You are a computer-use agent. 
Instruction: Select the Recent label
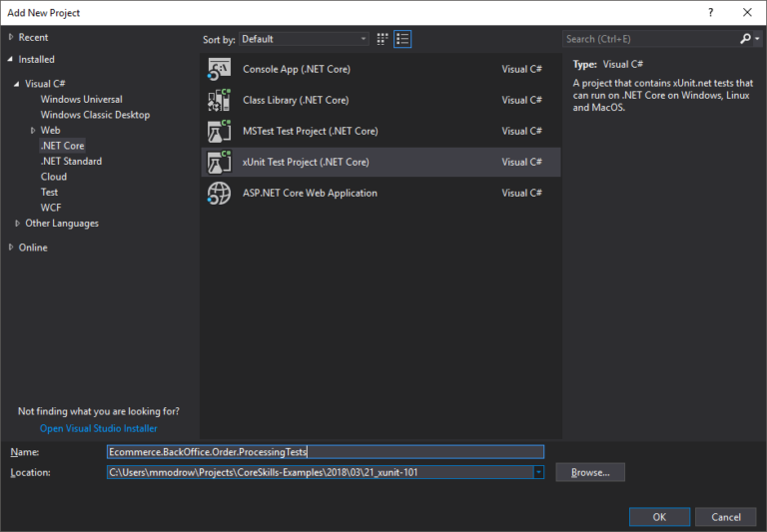(33, 37)
